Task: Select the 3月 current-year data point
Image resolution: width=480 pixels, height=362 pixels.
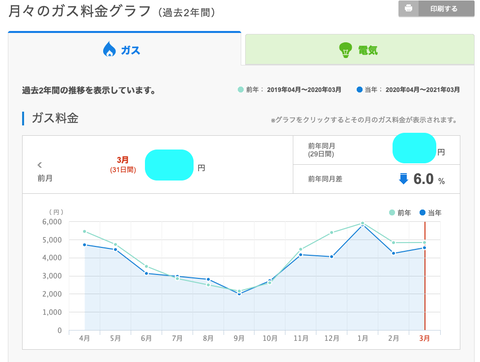Action: tap(424, 248)
